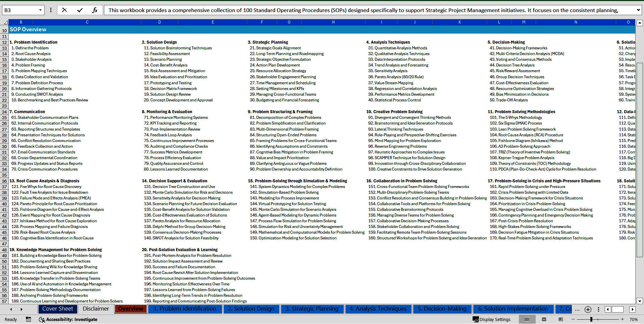The image size is (644, 324).
Task: Click zoom in plus icon
Action: click(623, 319)
